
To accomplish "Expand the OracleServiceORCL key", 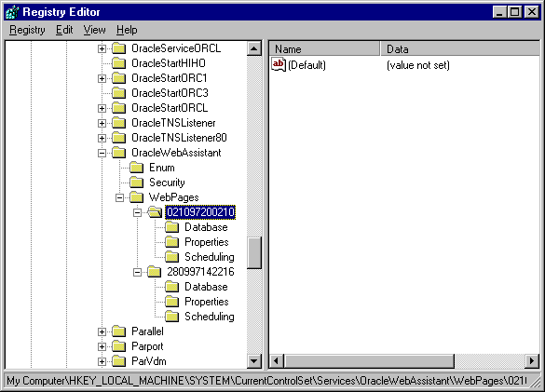I will [x=102, y=49].
